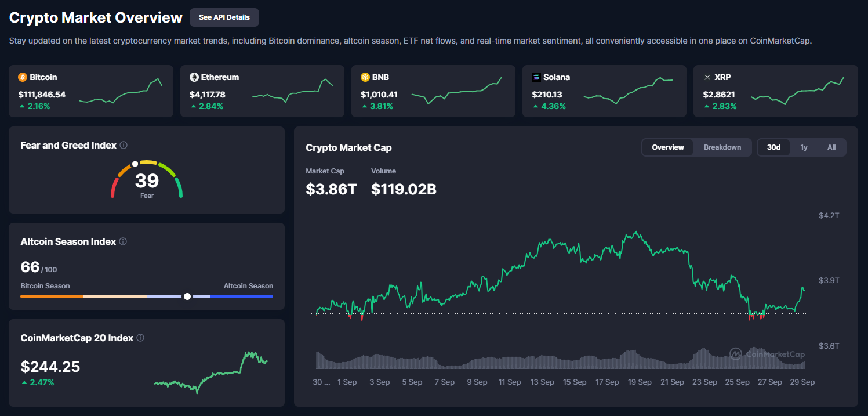868x416 pixels.
Task: Switch chart to Breakdown view
Action: click(722, 147)
